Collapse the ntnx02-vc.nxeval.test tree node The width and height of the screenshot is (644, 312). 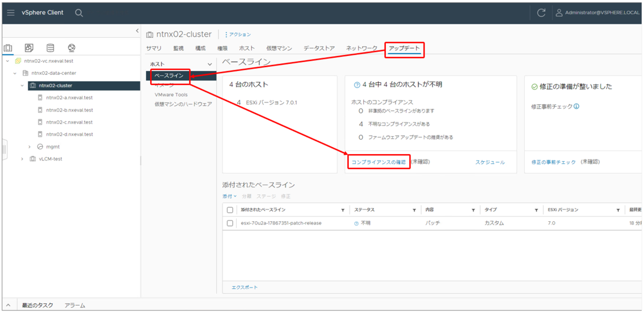8,61
